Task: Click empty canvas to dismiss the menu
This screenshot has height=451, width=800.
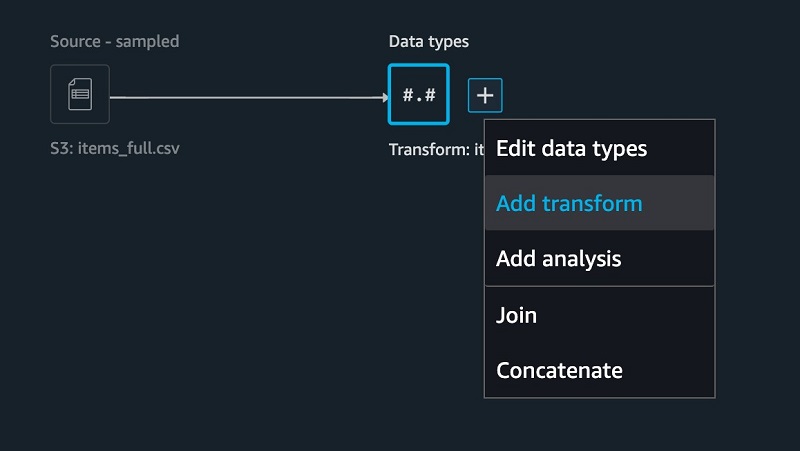Action: (x=204, y=306)
